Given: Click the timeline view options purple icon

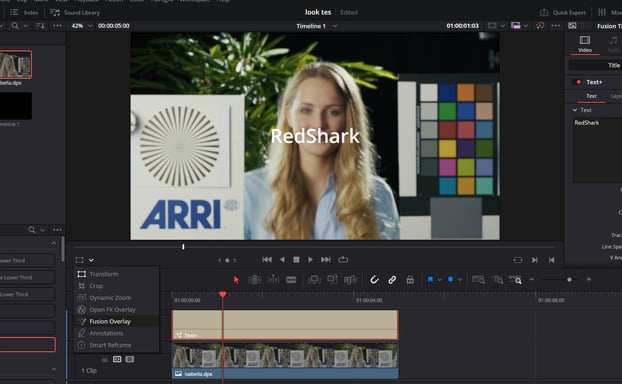Looking at the screenshot, I should click(516, 26).
